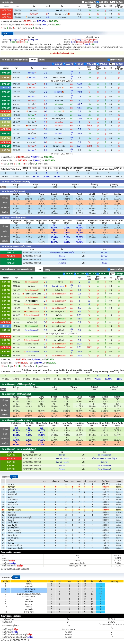
Task: Toggle the UAE PC league filter checkbox
Action: click(x=64, y=64)
